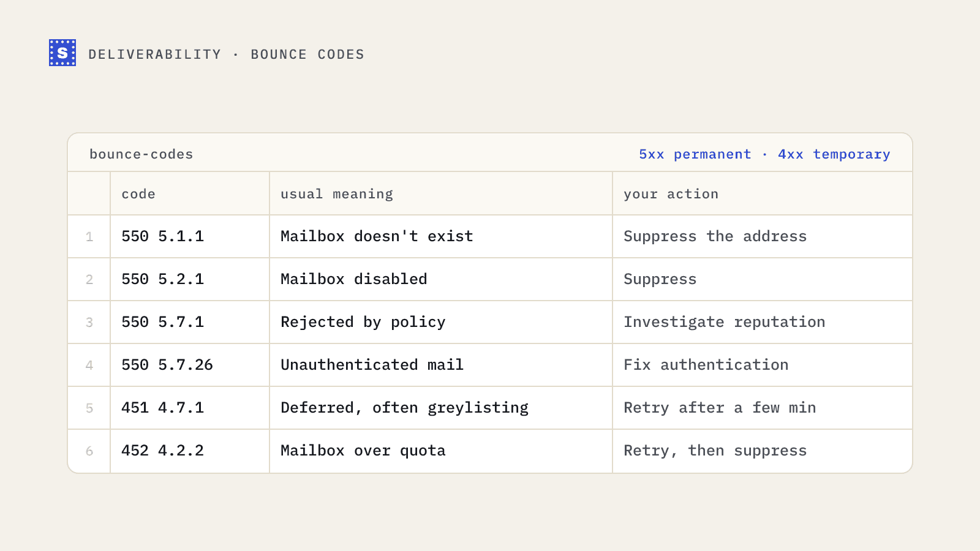Select row number 2
This screenshot has width=980, height=551.
(x=89, y=280)
